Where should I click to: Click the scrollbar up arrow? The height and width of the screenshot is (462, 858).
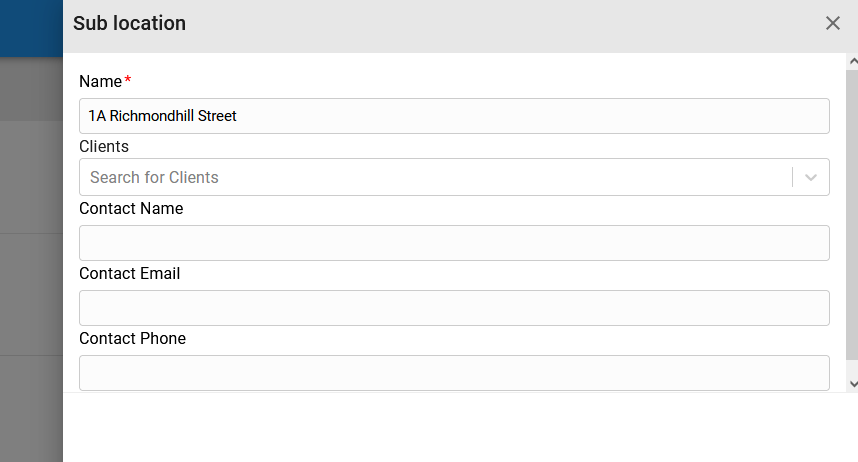pos(853,61)
